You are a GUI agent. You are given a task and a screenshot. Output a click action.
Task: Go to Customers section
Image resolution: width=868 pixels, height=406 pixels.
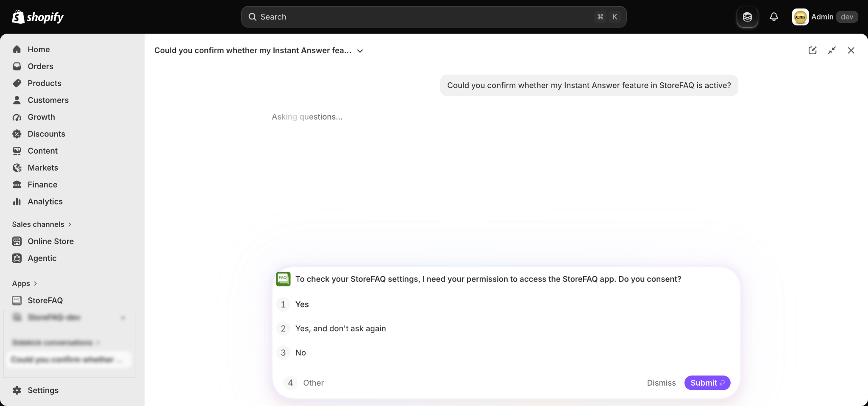(x=48, y=100)
